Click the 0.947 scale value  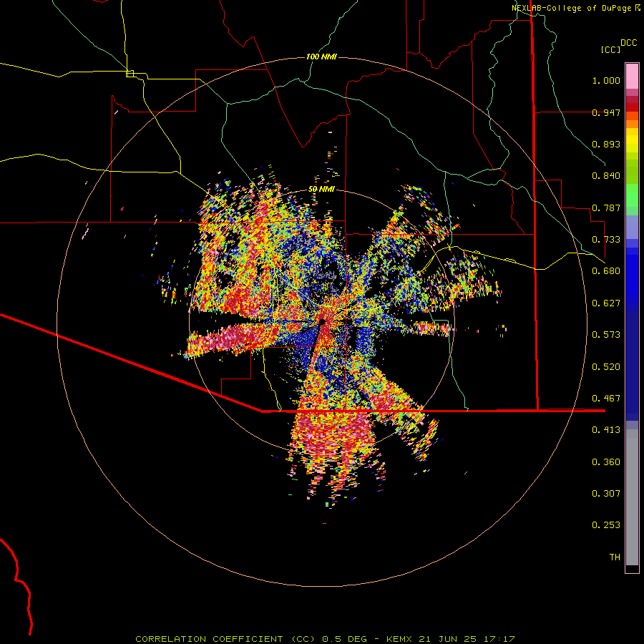pyautogui.click(x=606, y=112)
